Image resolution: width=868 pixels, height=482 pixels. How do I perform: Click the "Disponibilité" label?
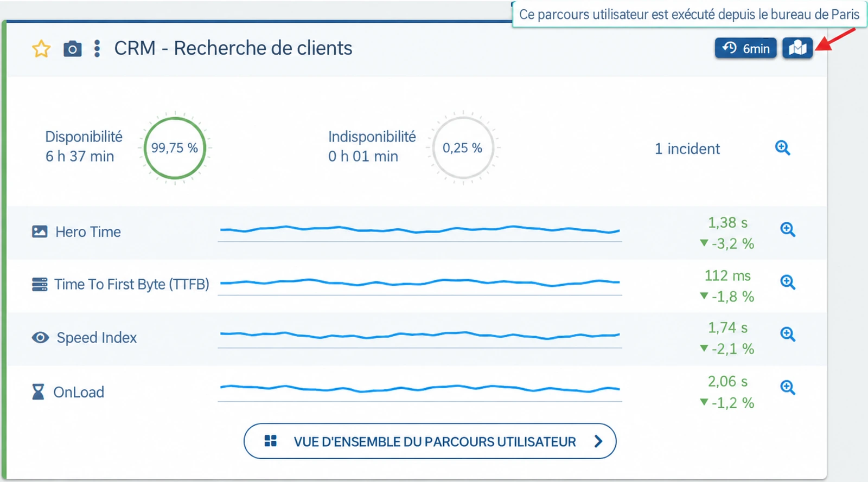click(x=84, y=137)
